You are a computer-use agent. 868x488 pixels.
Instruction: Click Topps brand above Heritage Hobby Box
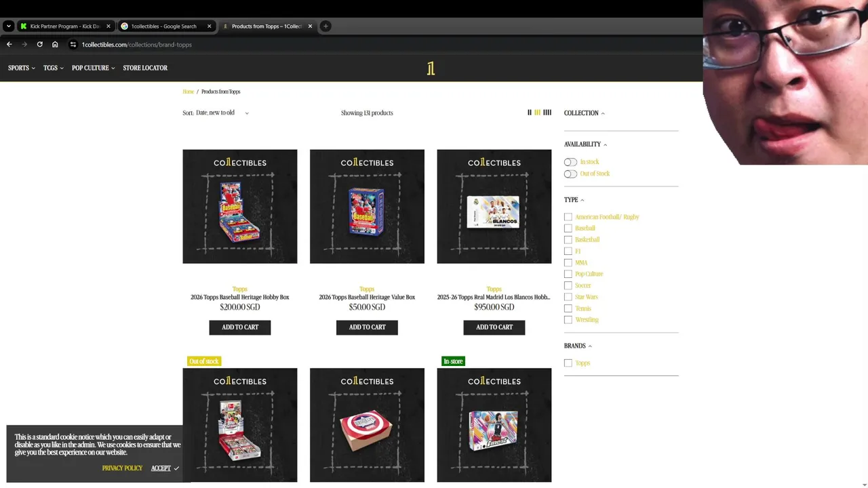pyautogui.click(x=240, y=289)
